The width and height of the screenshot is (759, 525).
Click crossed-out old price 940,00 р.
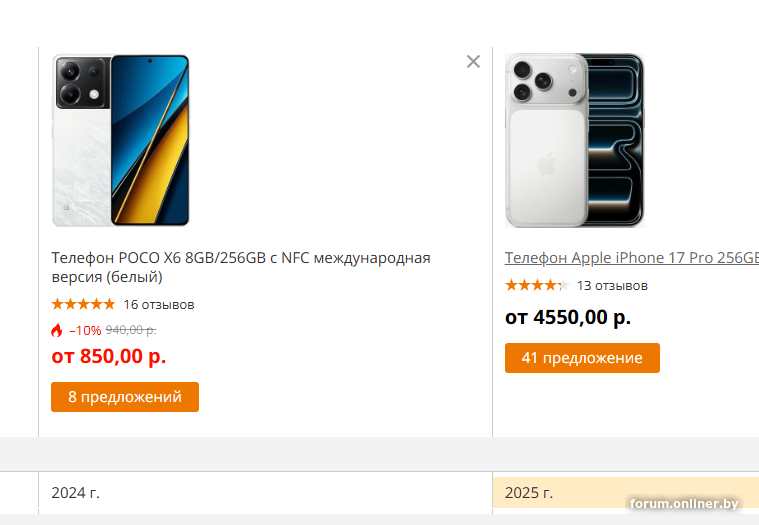pos(131,330)
